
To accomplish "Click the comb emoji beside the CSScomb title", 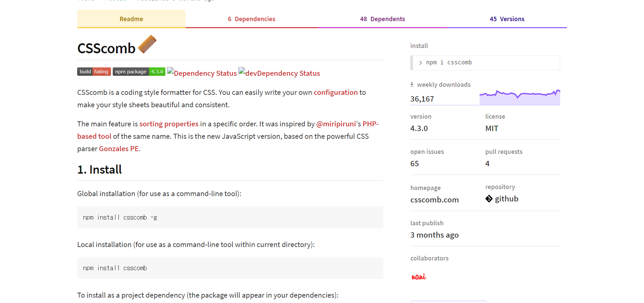I will point(148,44).
